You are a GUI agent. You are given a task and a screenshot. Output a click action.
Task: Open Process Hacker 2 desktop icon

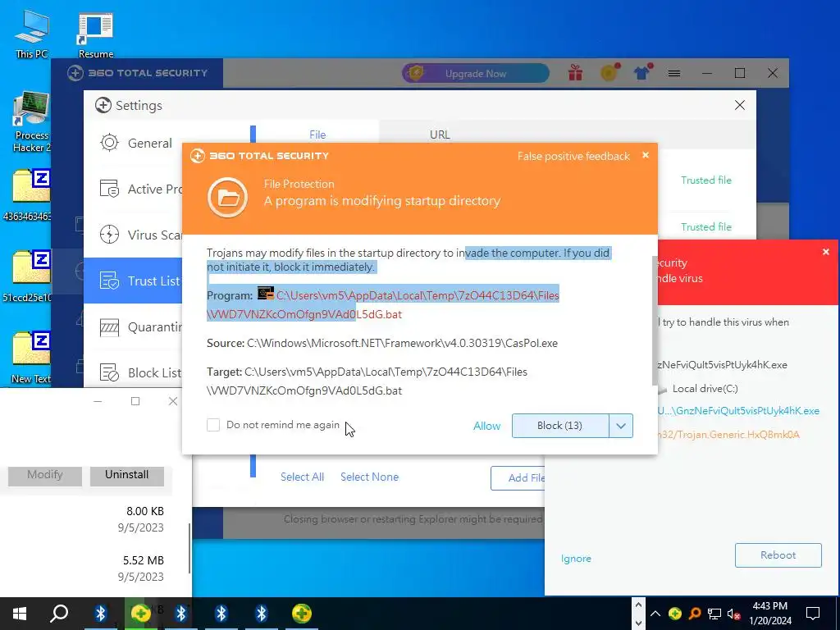(31, 122)
